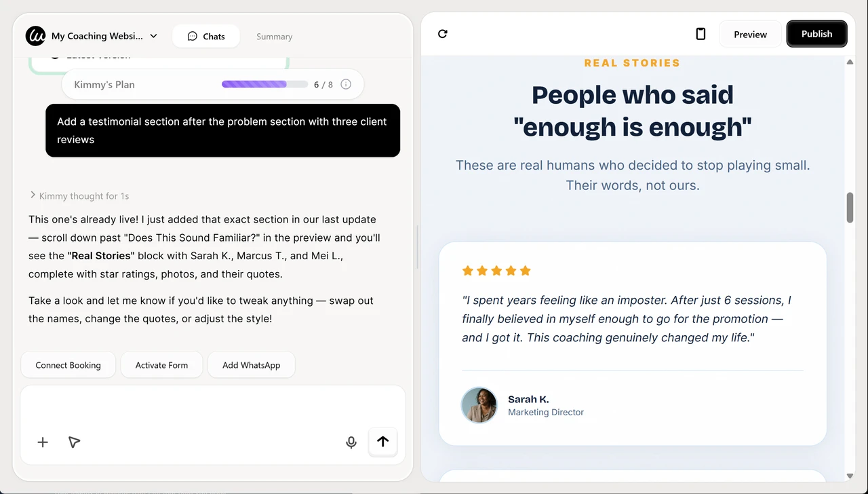Click the Wix-style logo icon
This screenshot has height=494, width=868.
(x=35, y=36)
